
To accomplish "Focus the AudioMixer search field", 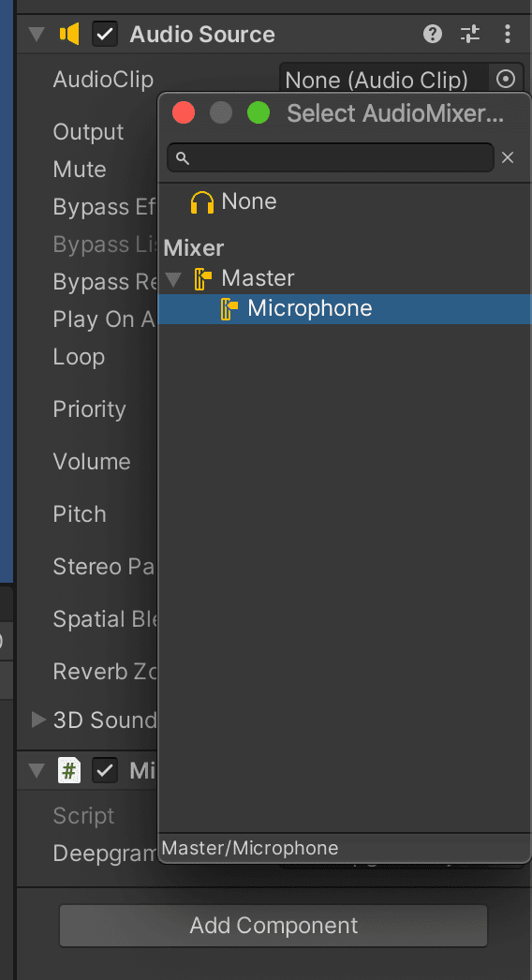I will coord(330,157).
